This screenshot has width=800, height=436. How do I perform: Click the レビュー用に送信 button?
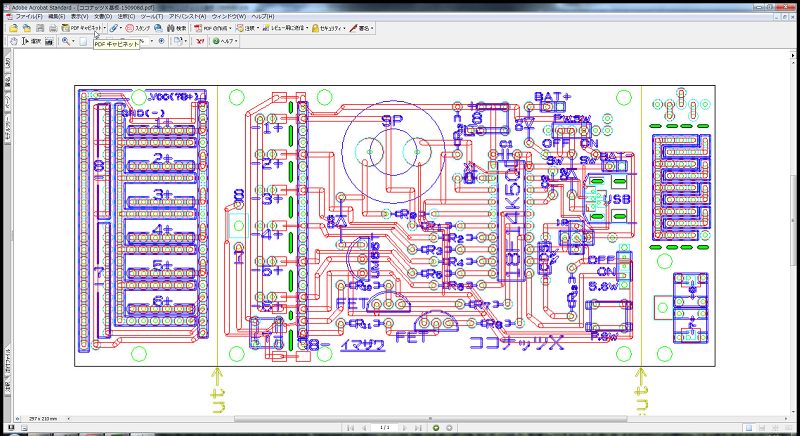click(x=284, y=28)
